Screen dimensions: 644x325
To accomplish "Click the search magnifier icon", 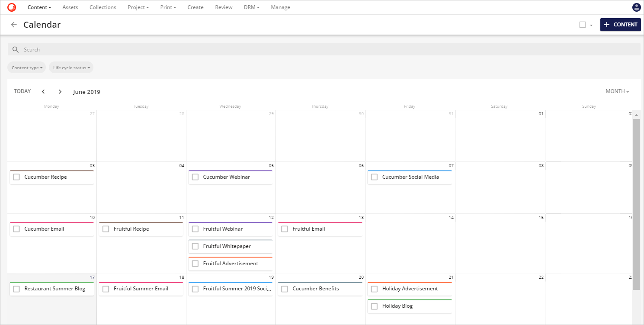I will [16, 50].
